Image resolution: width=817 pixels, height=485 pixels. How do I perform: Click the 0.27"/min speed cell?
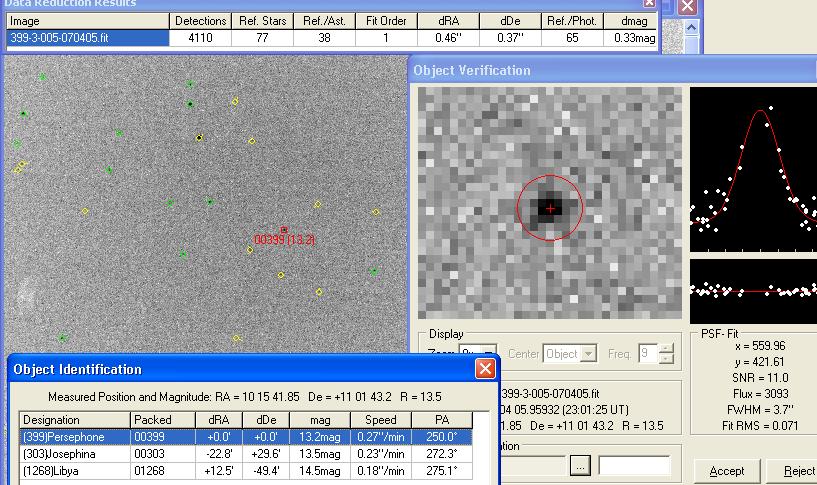[381, 437]
